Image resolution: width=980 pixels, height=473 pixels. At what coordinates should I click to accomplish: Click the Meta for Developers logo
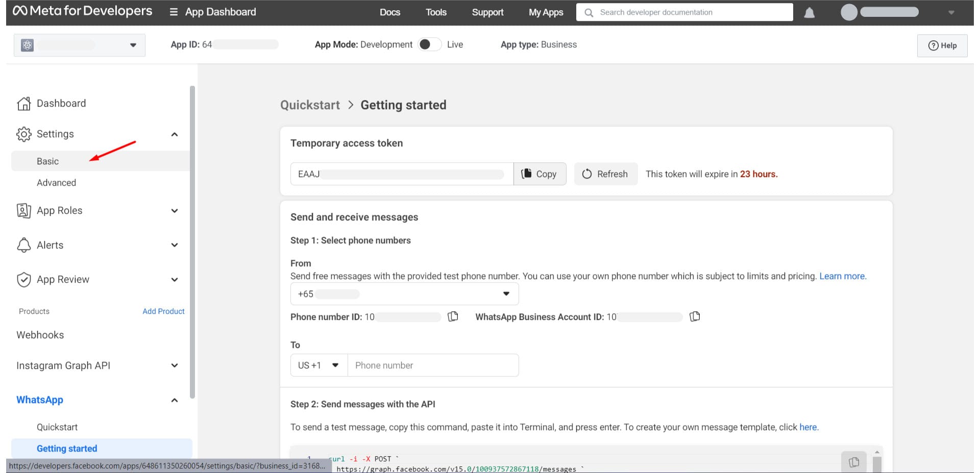click(83, 11)
